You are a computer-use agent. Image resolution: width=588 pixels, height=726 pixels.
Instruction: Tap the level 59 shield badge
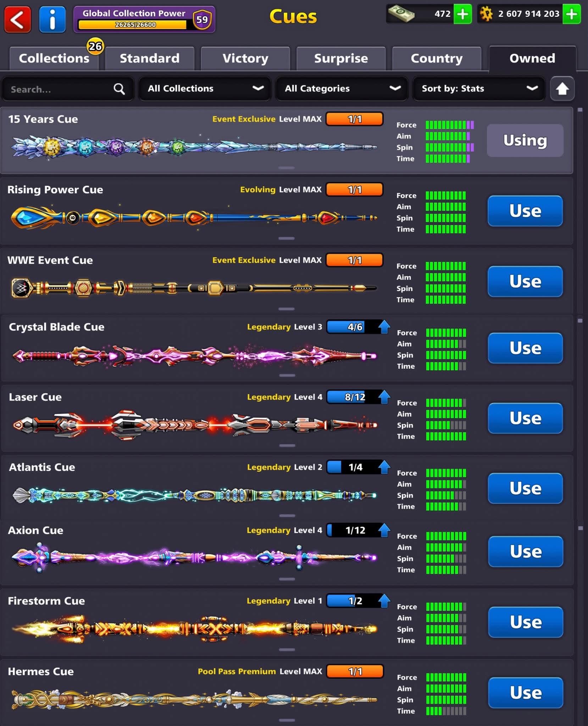pos(202,19)
